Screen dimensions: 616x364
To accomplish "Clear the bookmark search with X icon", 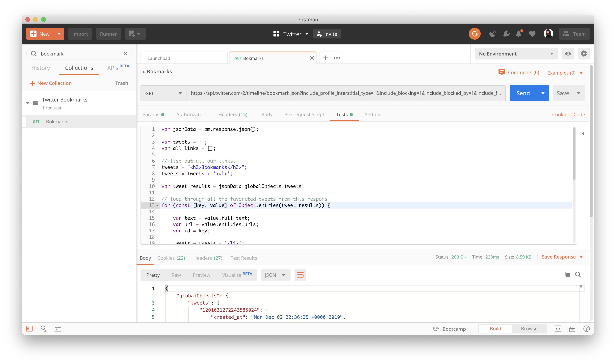I will pyautogui.click(x=125, y=54).
